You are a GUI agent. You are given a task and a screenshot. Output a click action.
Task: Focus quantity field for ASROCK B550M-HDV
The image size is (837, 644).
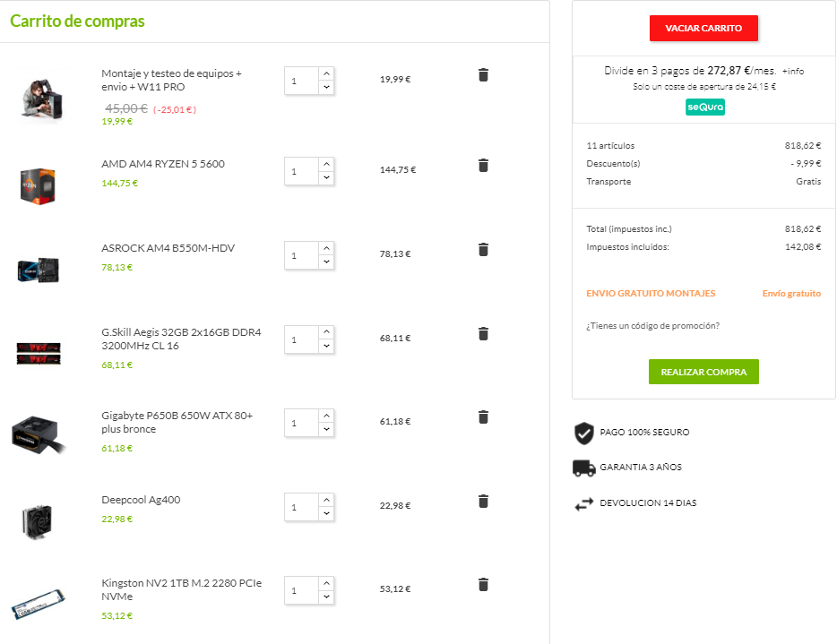click(x=302, y=255)
